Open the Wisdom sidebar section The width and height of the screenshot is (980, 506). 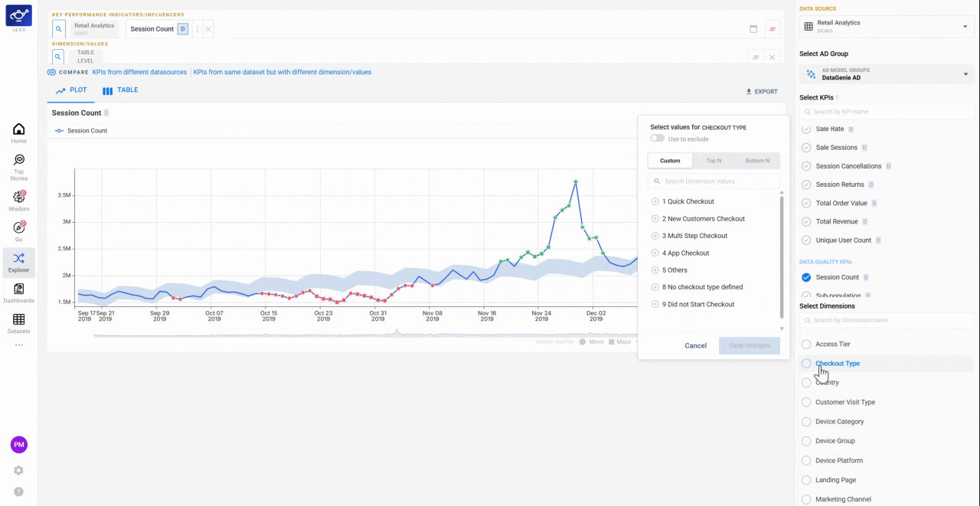[x=18, y=201]
